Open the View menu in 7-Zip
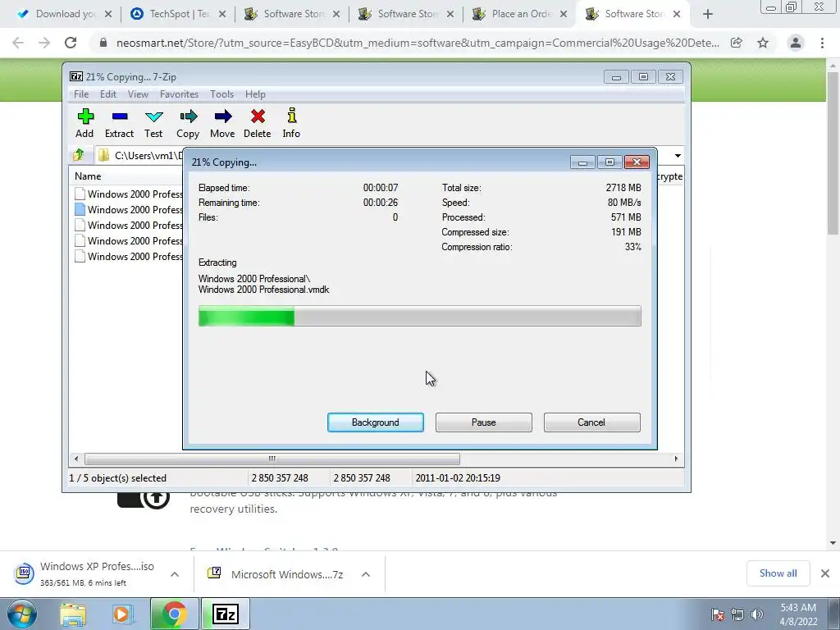The height and width of the screenshot is (630, 840). pos(138,94)
